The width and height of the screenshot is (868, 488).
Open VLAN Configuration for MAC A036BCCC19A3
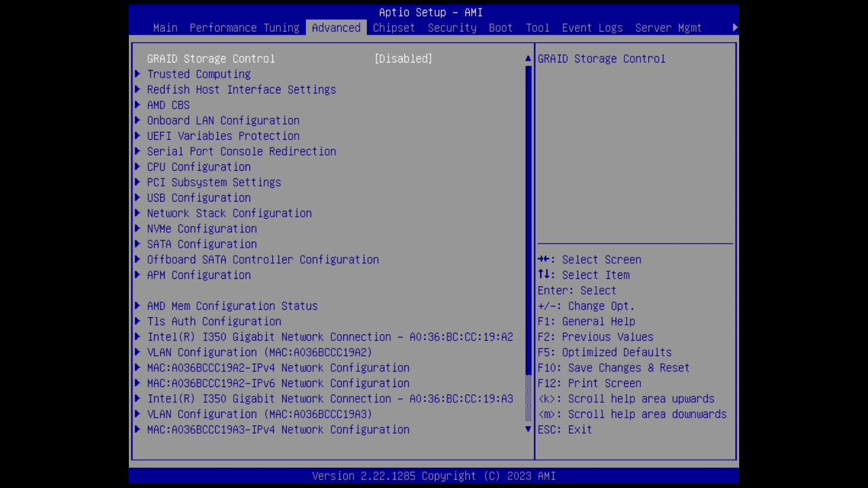tap(260, 414)
